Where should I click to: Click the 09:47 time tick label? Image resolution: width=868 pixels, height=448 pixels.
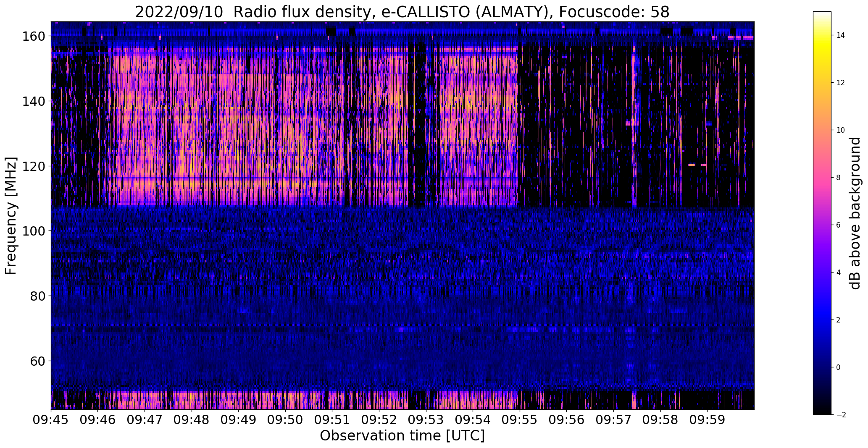pyautogui.click(x=145, y=420)
